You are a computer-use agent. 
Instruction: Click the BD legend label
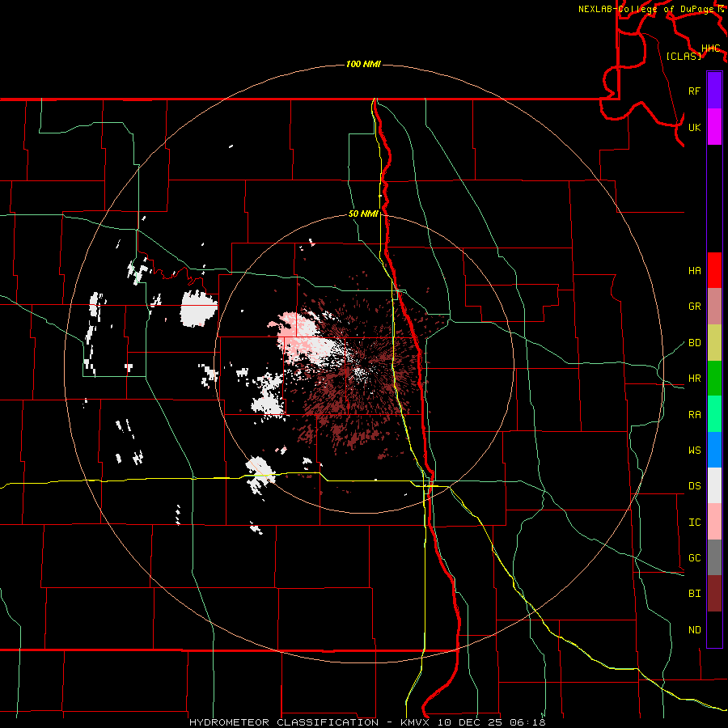coord(695,343)
